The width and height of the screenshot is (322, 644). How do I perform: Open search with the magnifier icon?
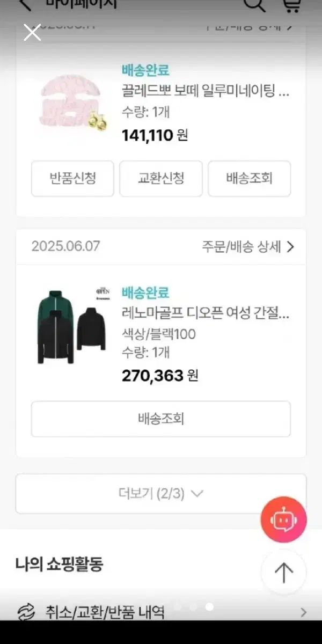[254, 4]
